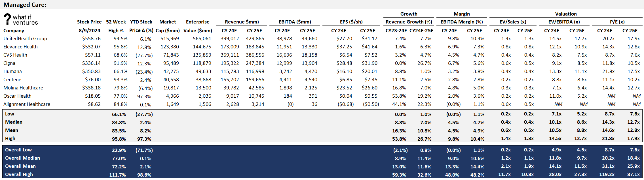Click Alignment Healthcare EPS ($0.68)
This screenshot has width=644, height=180.
(x=346, y=104)
